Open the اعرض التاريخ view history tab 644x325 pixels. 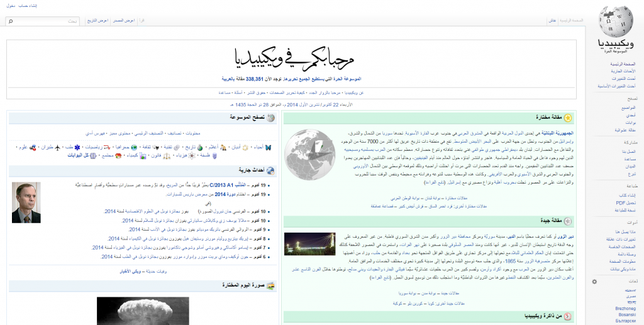point(97,21)
